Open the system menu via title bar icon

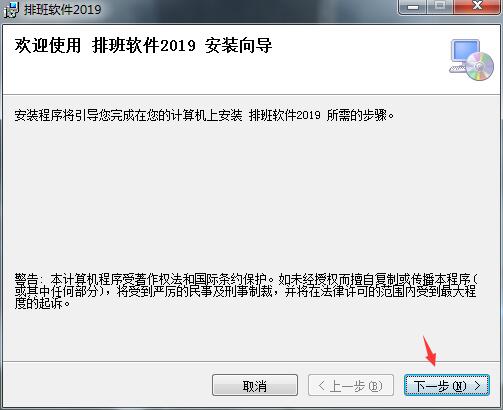click(x=10, y=10)
